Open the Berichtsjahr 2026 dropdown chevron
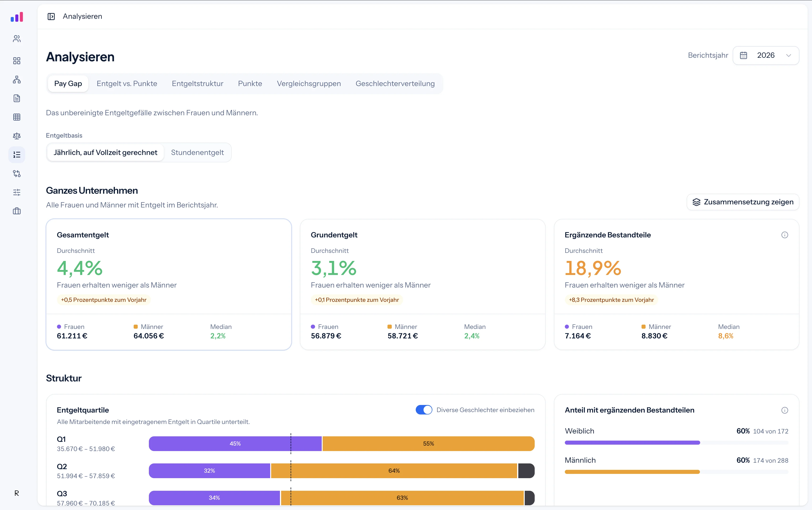Screen dimensions: 812x510 click(788, 55)
